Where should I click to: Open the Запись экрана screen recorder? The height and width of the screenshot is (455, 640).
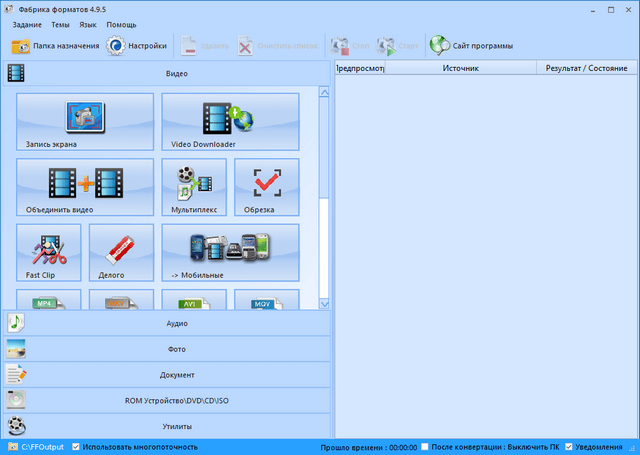pyautogui.click(x=85, y=122)
